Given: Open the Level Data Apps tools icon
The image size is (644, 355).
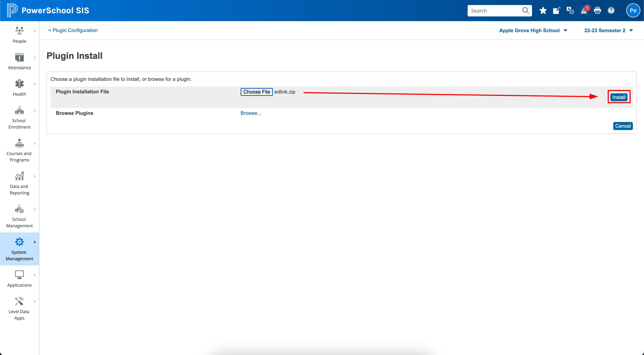Looking at the screenshot, I should 19,301.
